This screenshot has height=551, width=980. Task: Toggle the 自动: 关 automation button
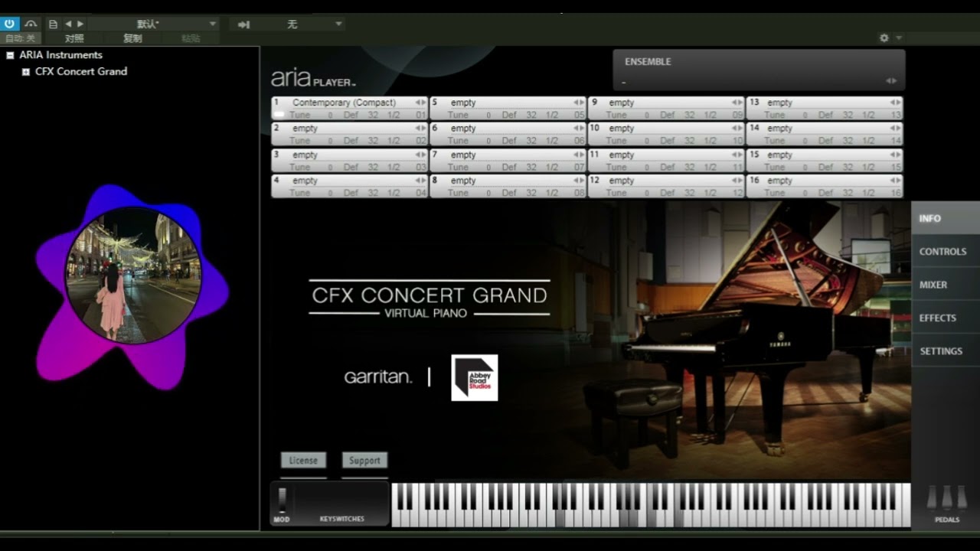click(x=20, y=38)
